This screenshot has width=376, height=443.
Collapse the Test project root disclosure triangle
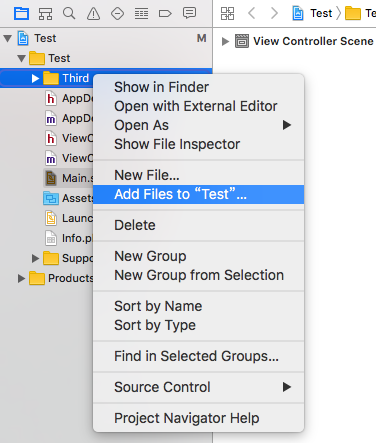pos(8,38)
